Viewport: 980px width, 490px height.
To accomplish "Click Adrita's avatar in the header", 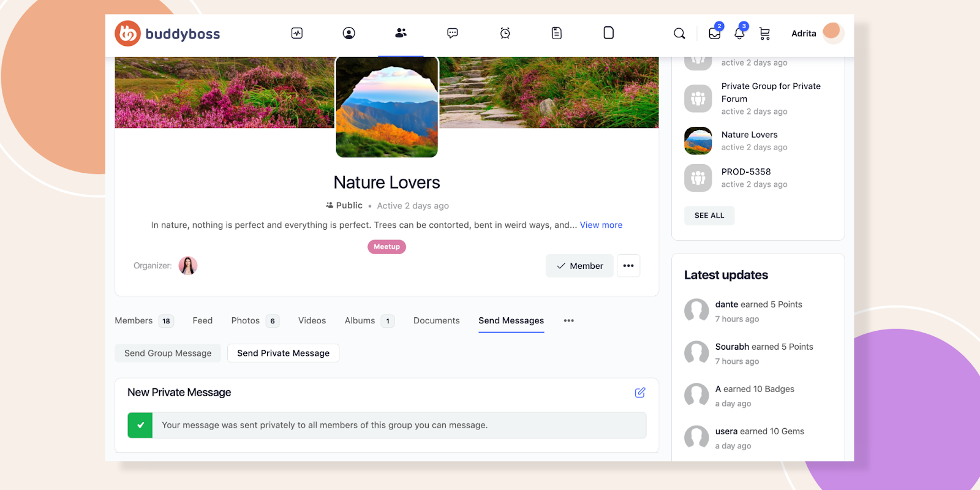I will point(832,32).
